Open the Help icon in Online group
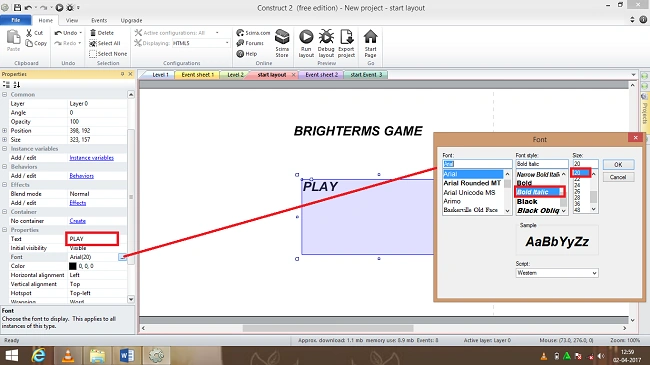This screenshot has height=365, width=650. point(240,54)
